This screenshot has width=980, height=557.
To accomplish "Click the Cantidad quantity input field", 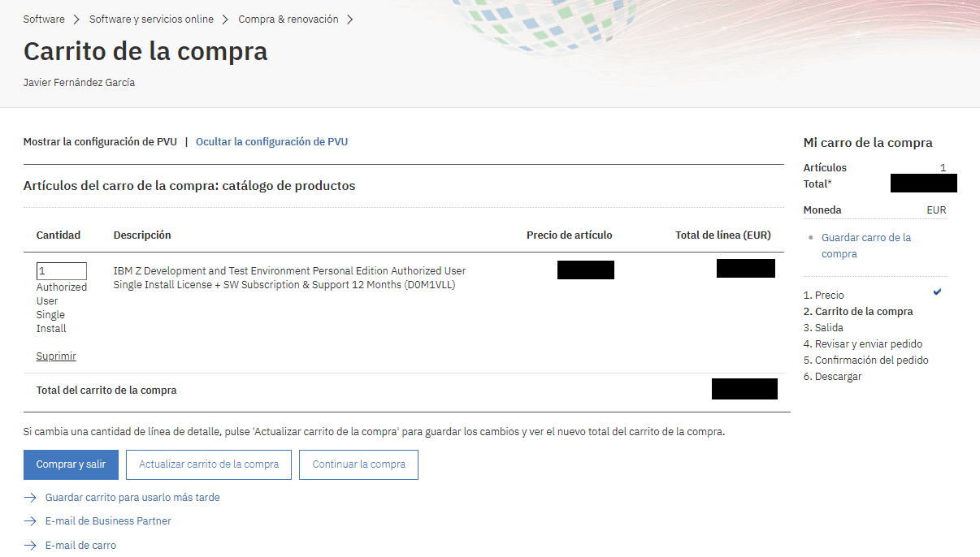I will point(61,271).
